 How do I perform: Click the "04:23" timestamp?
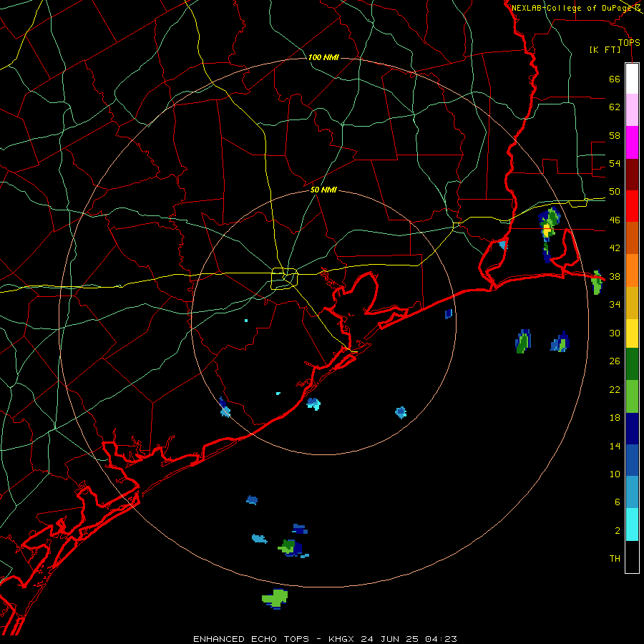[441, 639]
